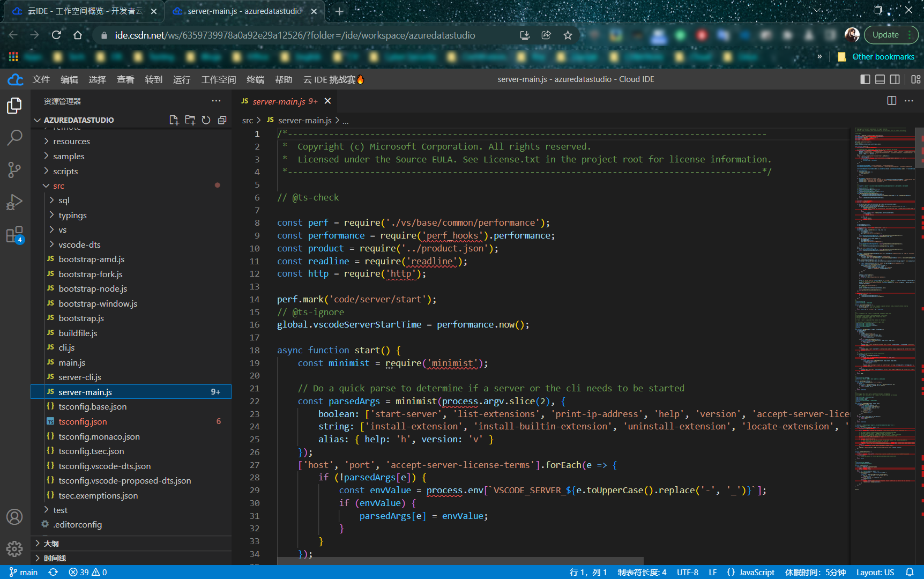This screenshot has height=579, width=924.
Task: Click the horizontal editor scrollbar
Action: click(x=460, y=560)
